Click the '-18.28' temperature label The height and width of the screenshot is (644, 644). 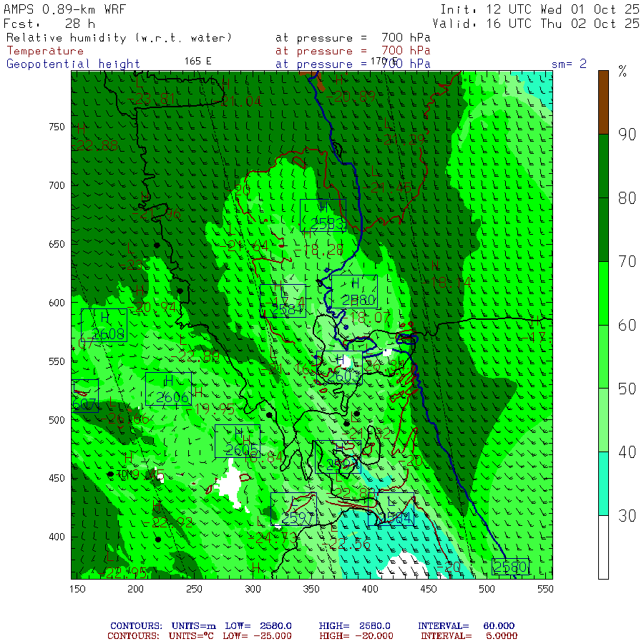click(x=320, y=250)
